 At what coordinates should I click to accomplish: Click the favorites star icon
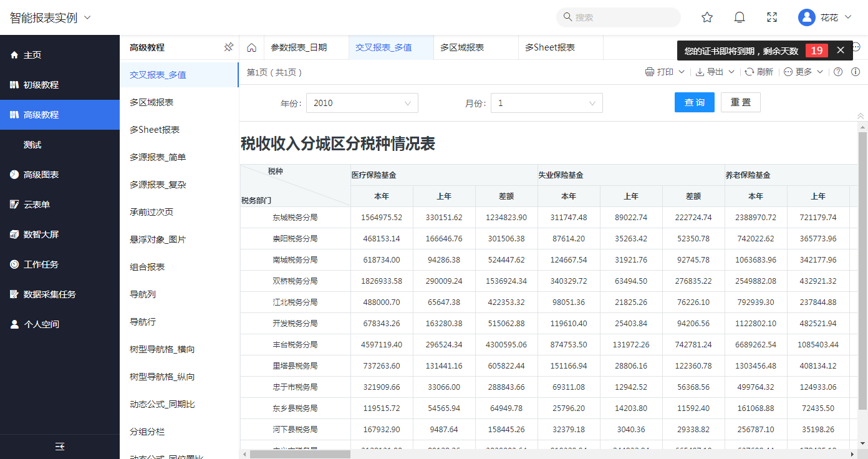click(x=707, y=17)
